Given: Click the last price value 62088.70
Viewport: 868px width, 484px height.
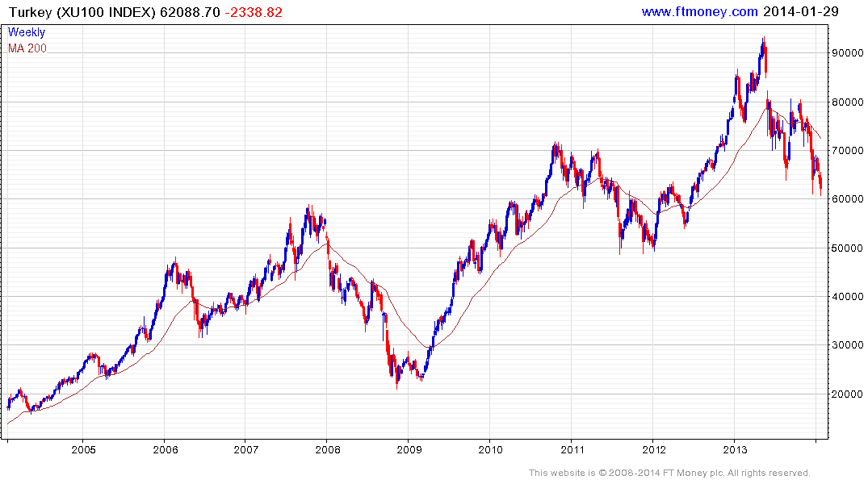Looking at the screenshot, I should click(x=190, y=12).
